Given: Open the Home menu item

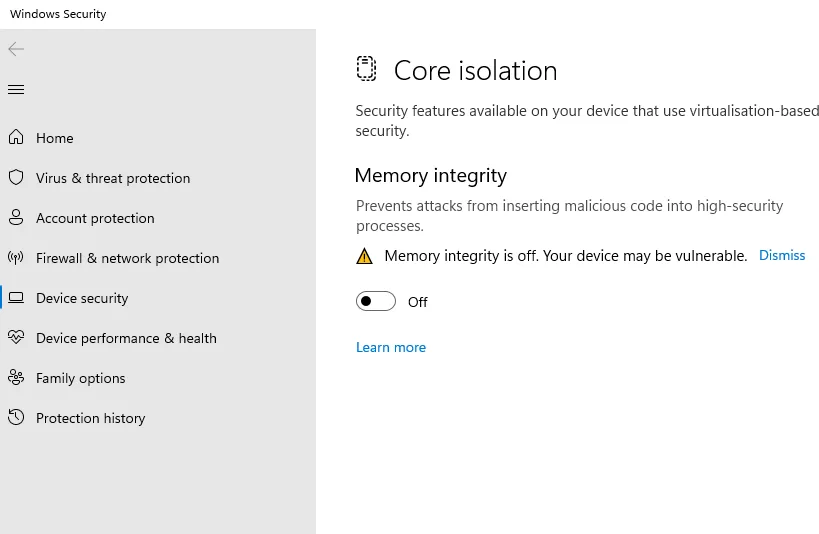Looking at the screenshot, I should pos(55,138).
